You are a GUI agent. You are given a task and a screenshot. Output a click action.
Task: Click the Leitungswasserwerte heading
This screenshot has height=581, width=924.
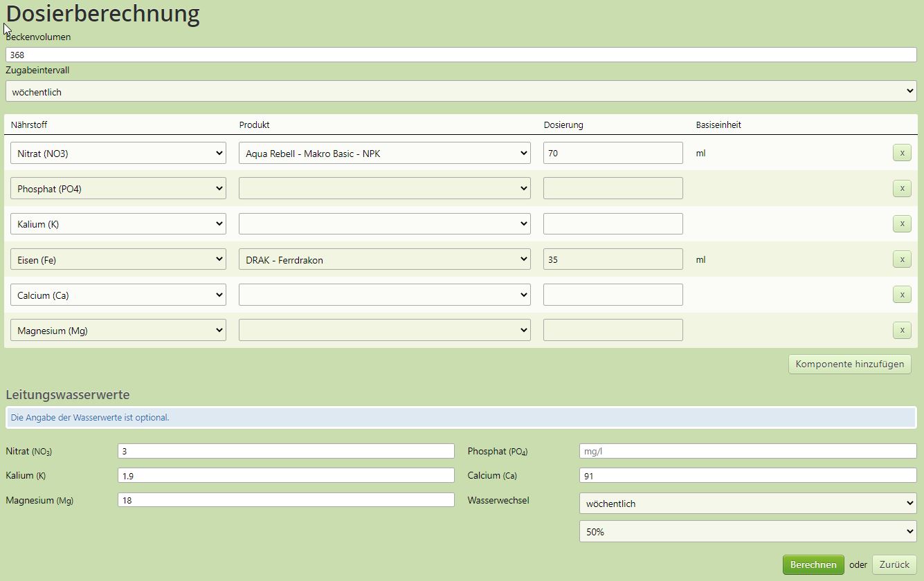68,395
